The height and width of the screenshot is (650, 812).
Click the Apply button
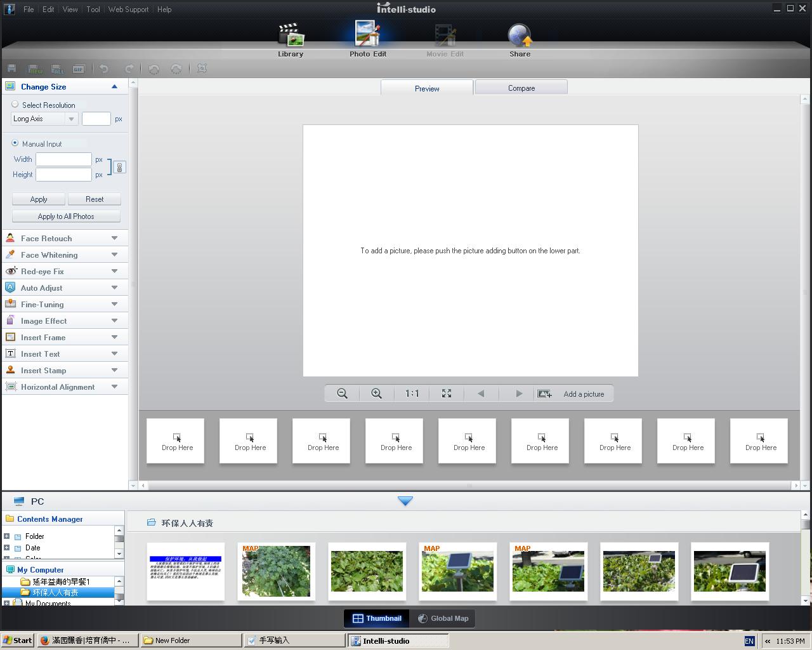click(39, 199)
